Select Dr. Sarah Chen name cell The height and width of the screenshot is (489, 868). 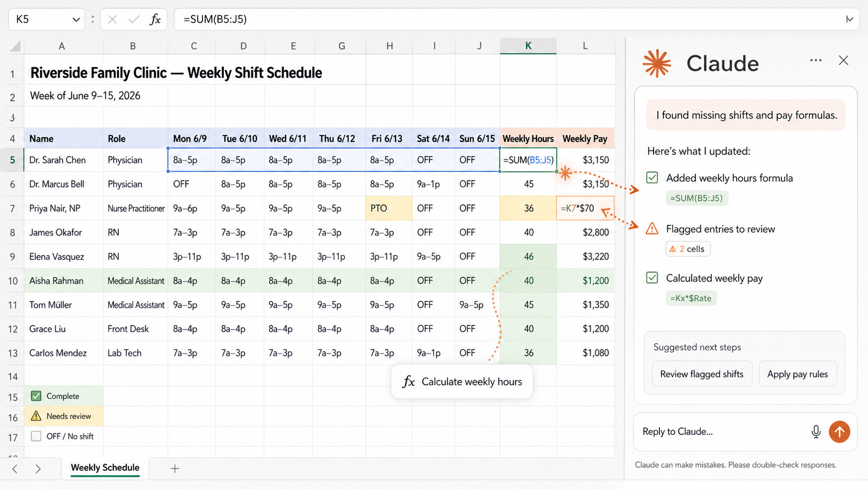(x=63, y=160)
